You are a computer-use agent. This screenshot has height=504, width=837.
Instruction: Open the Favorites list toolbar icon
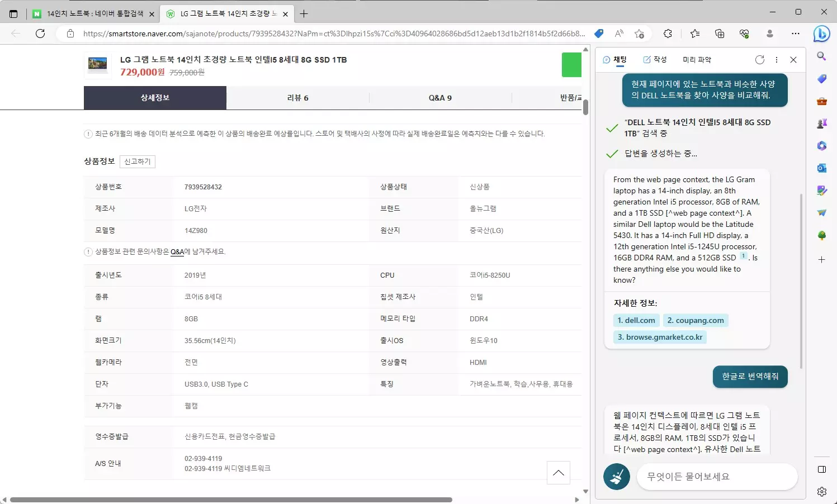point(694,34)
